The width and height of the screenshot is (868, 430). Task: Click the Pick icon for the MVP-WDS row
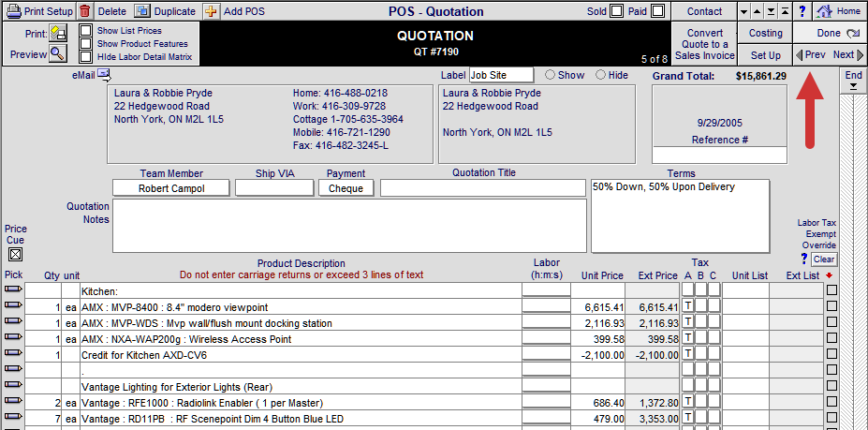point(13,320)
